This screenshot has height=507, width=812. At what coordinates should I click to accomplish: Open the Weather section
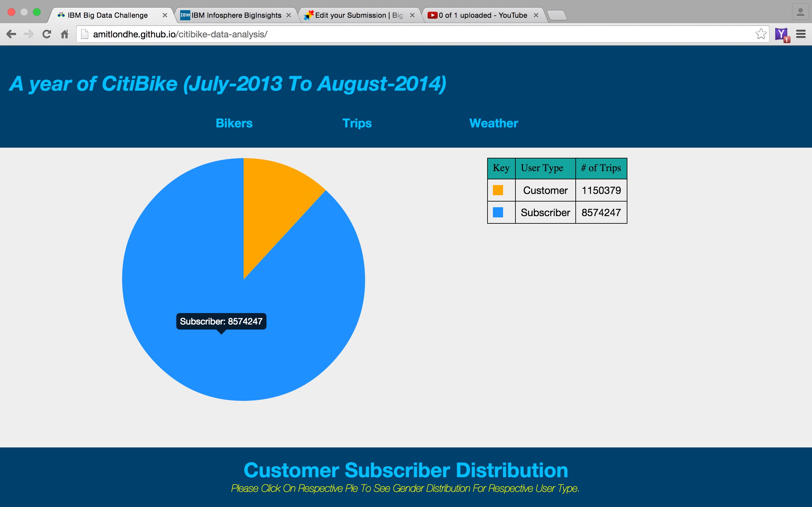coord(493,123)
